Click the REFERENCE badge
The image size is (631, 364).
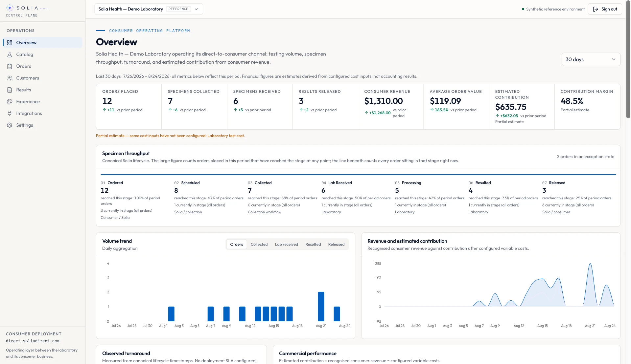178,9
